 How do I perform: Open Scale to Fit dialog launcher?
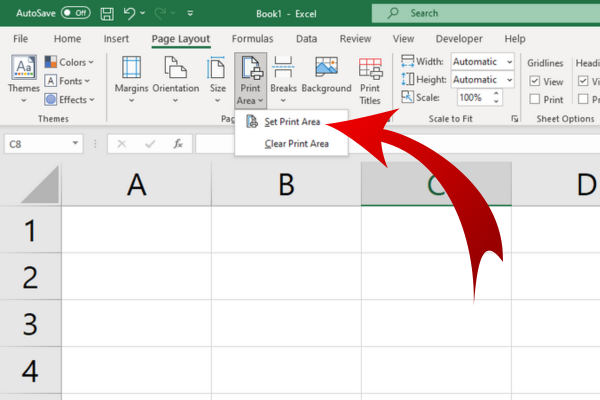coord(515,119)
